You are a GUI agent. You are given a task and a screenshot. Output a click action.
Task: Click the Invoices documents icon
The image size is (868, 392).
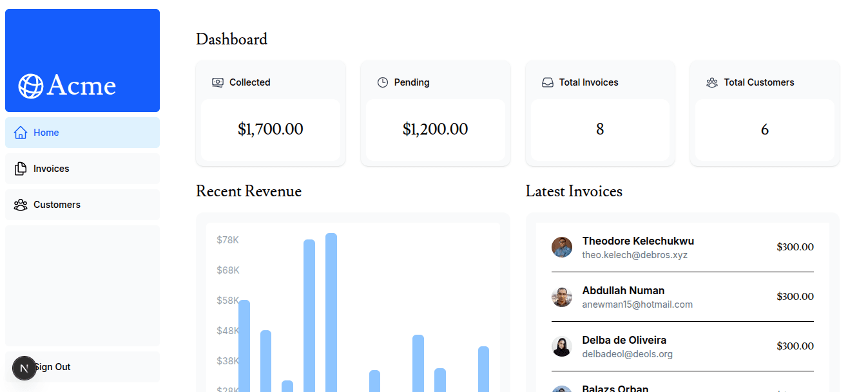[21, 169]
